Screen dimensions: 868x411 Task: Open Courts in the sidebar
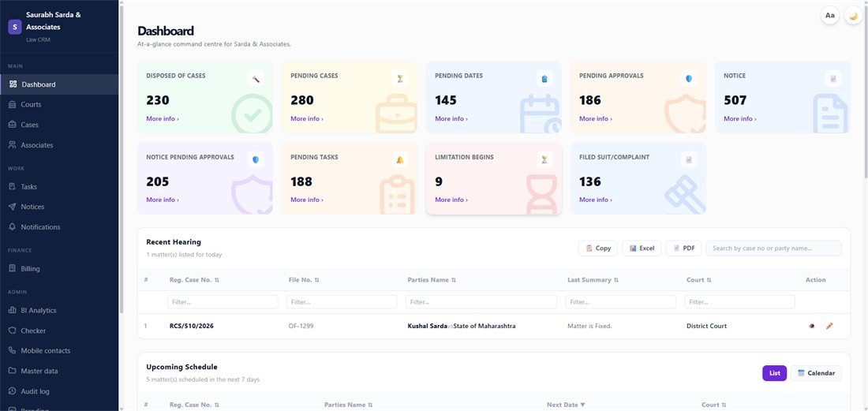tap(58, 105)
